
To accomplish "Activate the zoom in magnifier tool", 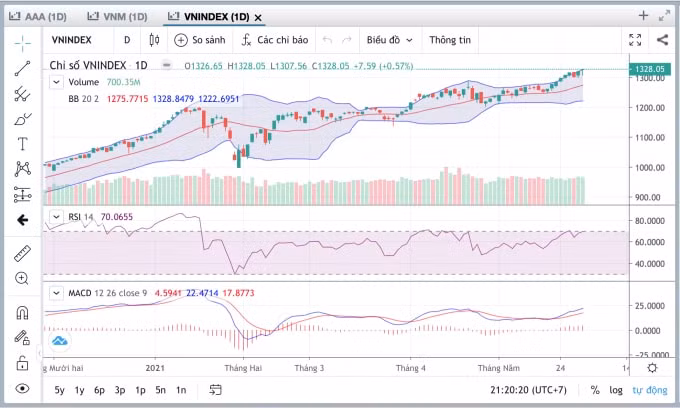I will 22,278.
